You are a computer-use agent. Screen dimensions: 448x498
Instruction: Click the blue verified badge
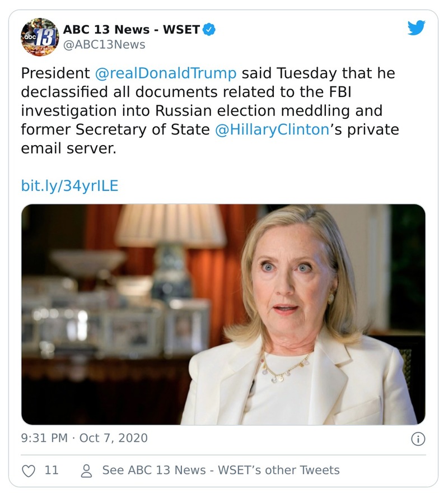[x=209, y=30]
